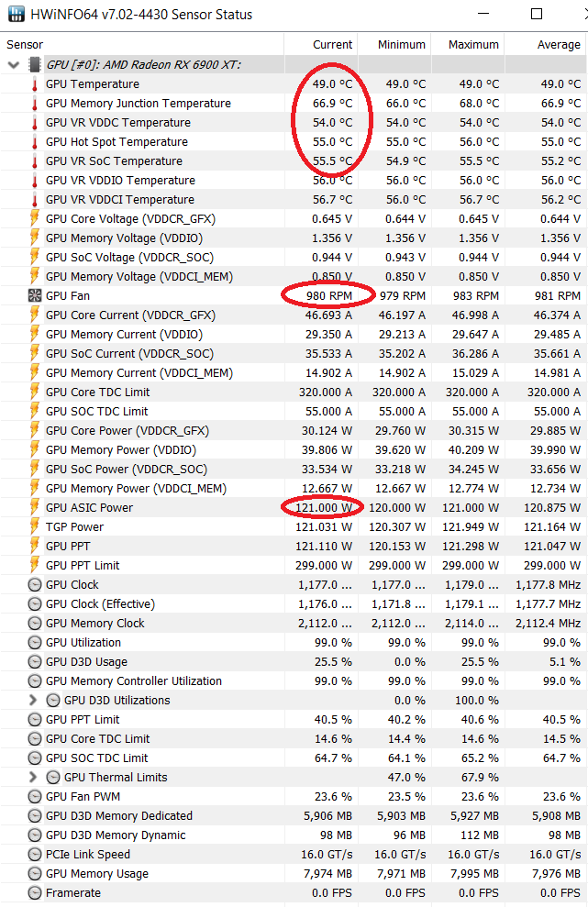Click the 66.9 °C current memory junction value

(332, 104)
